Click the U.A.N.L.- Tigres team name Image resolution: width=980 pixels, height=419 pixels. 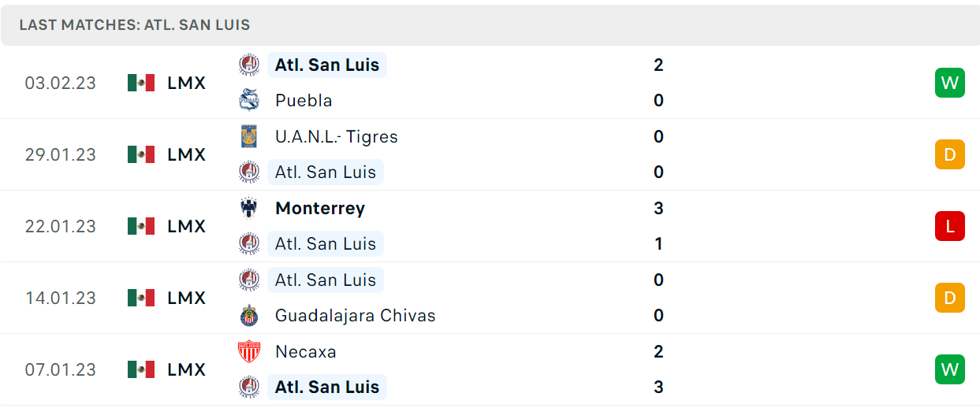[x=337, y=136]
